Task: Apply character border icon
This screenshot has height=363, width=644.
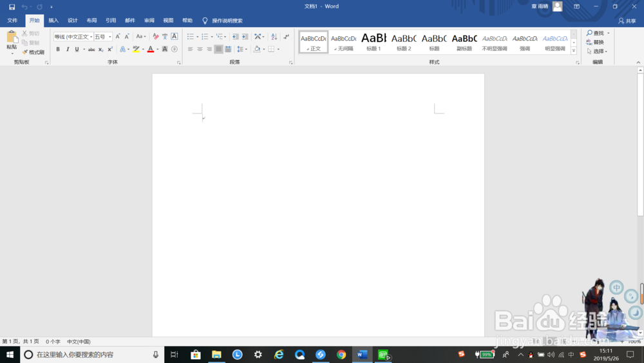Action: tap(174, 37)
